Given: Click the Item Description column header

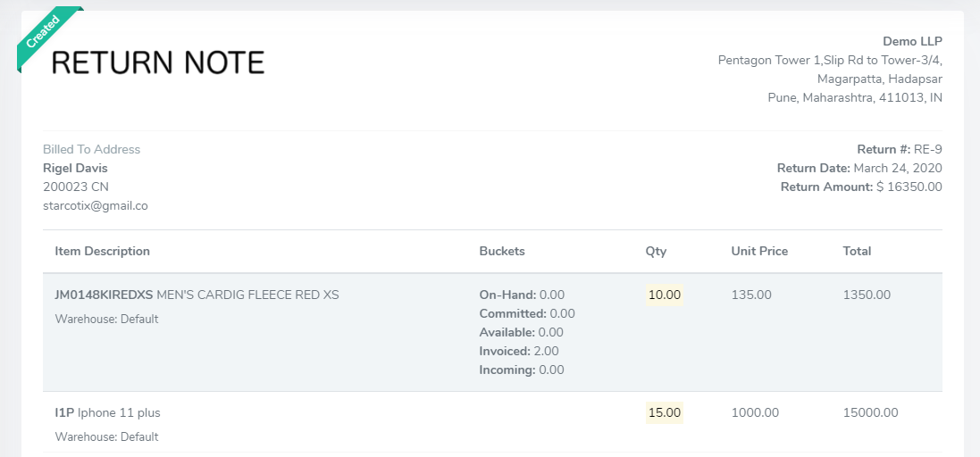Looking at the screenshot, I should click(x=103, y=251).
